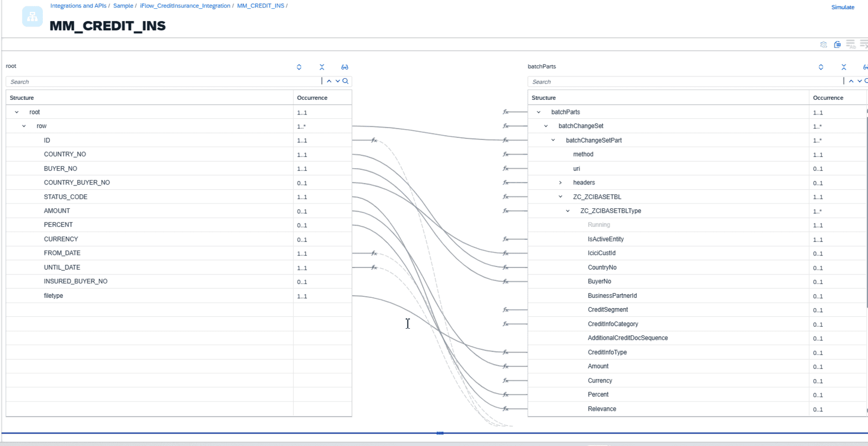Click the message mapping icon beside the title
Viewport: 868px width, 446px height.
[x=33, y=17]
